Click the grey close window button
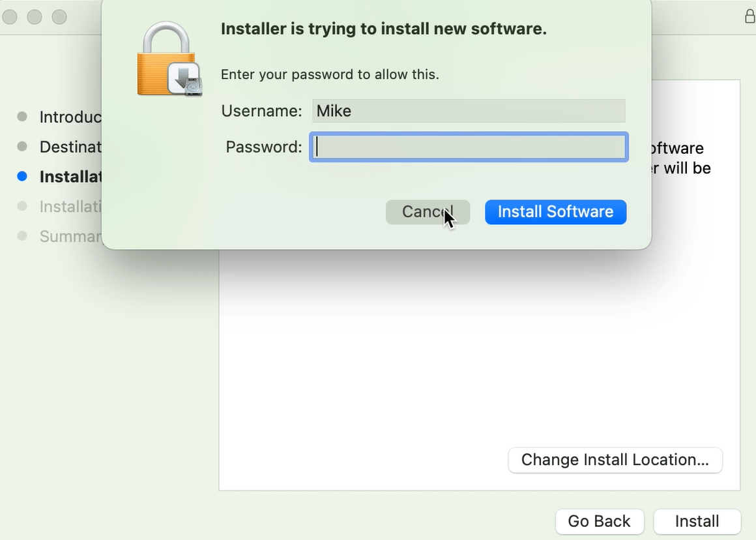Viewport: 756px width, 540px height. pos(10,17)
